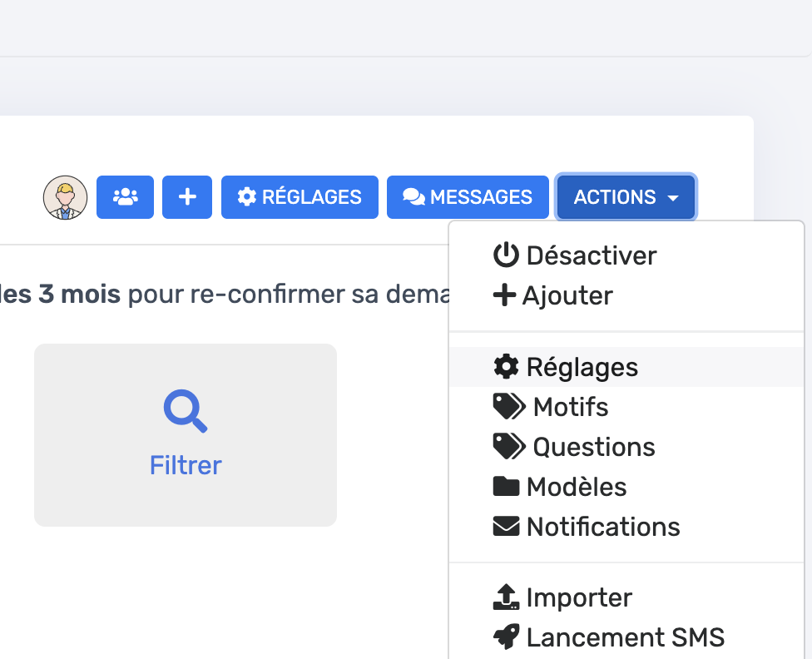Click the tags icon beside Questions
Viewport: 812px width, 659px height.
click(509, 446)
